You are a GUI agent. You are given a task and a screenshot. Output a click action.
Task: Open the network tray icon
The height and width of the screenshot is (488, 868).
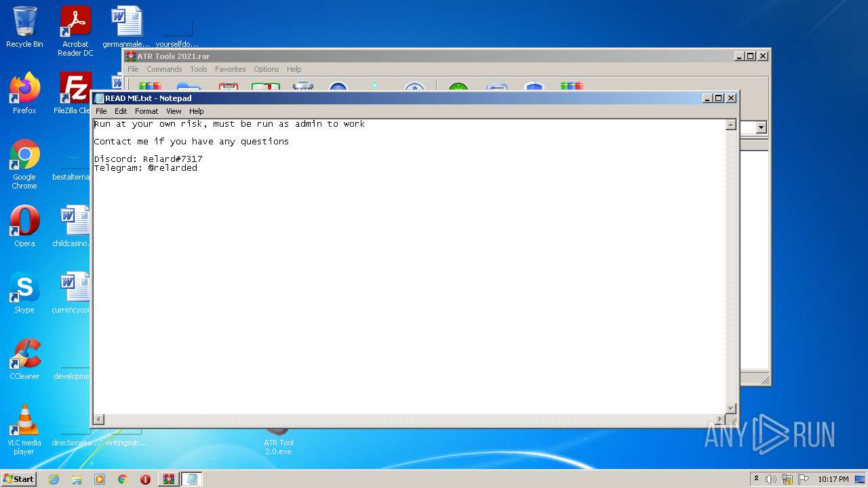(787, 479)
